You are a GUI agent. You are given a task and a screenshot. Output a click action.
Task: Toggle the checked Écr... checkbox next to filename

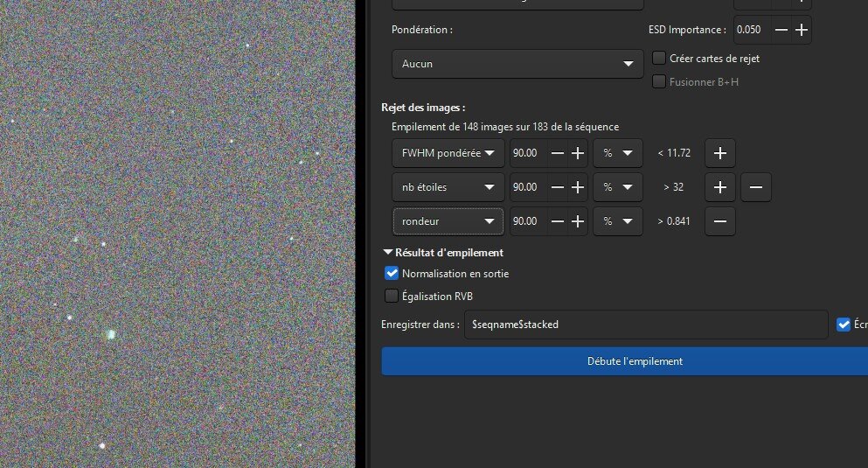click(x=844, y=325)
